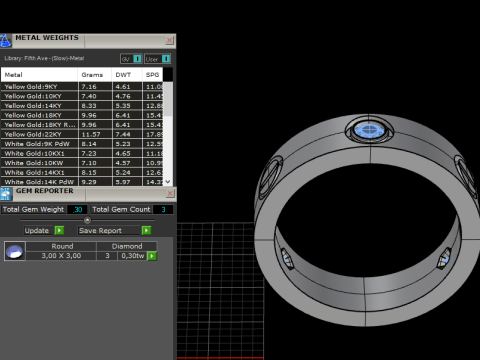Click the Total Gem Weight value field
The height and width of the screenshot is (360, 480).
pos(77,209)
